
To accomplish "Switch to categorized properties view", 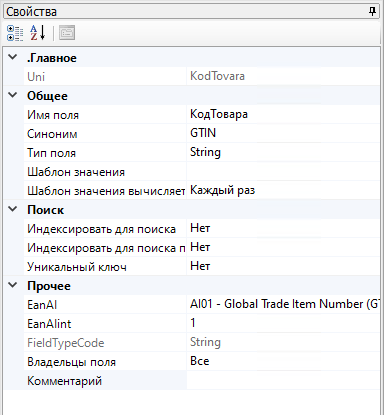I will coord(15,33).
